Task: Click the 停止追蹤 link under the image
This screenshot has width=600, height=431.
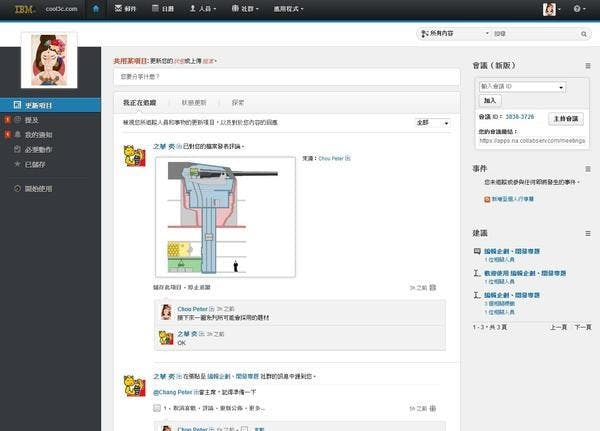Action: tap(199, 287)
